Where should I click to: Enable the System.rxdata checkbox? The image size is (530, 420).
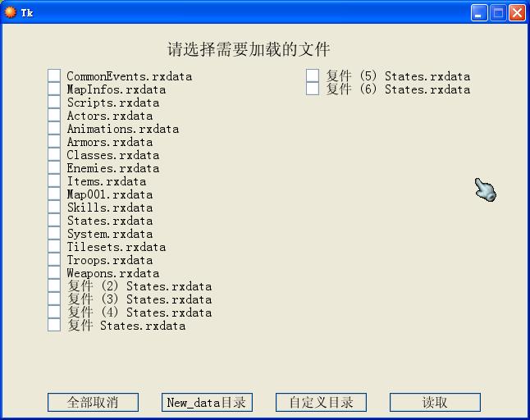click(x=54, y=233)
